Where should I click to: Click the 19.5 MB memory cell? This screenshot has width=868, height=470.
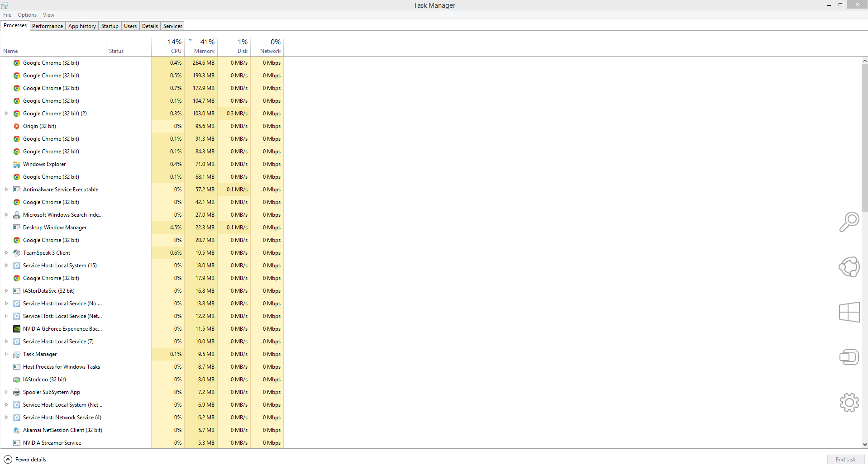click(x=201, y=253)
